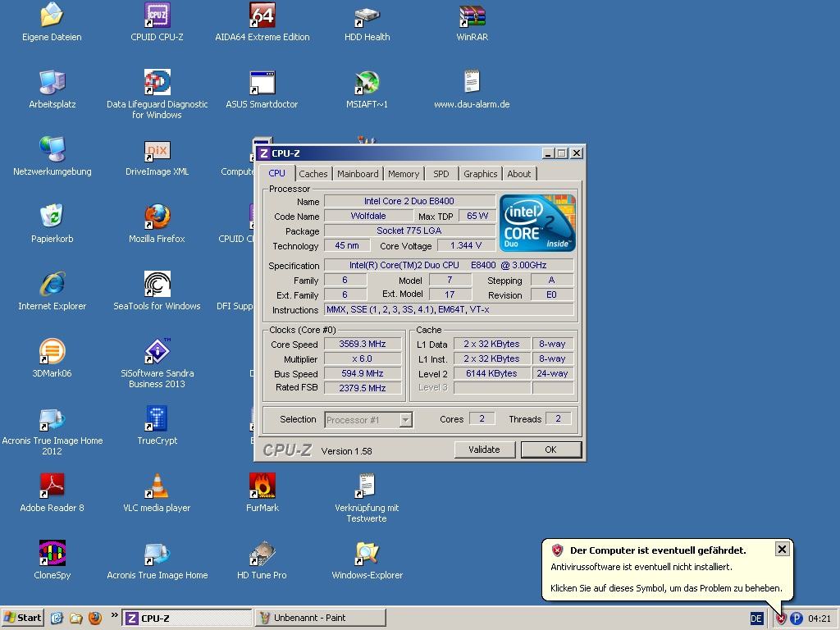The width and height of the screenshot is (840, 630).
Task: Go to the Memory tab
Action: click(404, 174)
